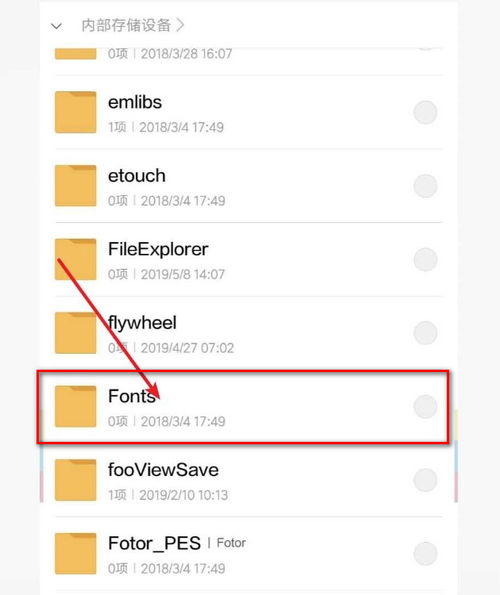Viewport: 500px width, 595px height.
Task: Click the 内部存储设备 breadcrumb
Action: tap(126, 25)
